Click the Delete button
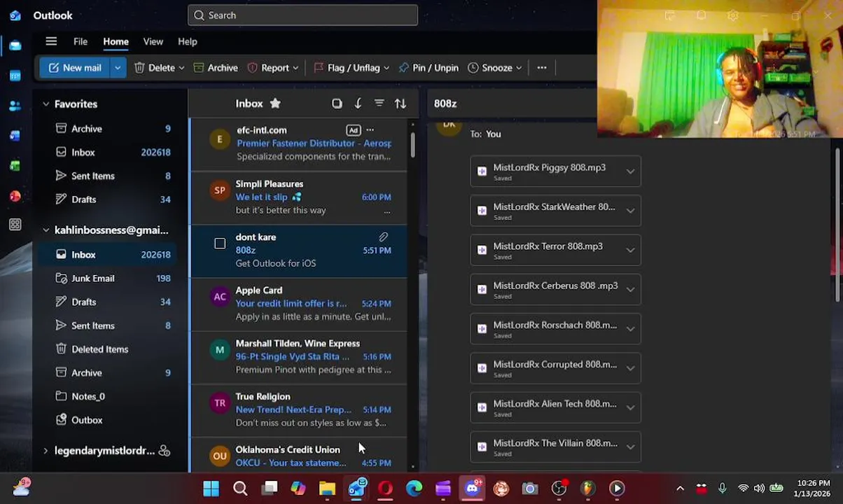843x504 pixels. [154, 68]
